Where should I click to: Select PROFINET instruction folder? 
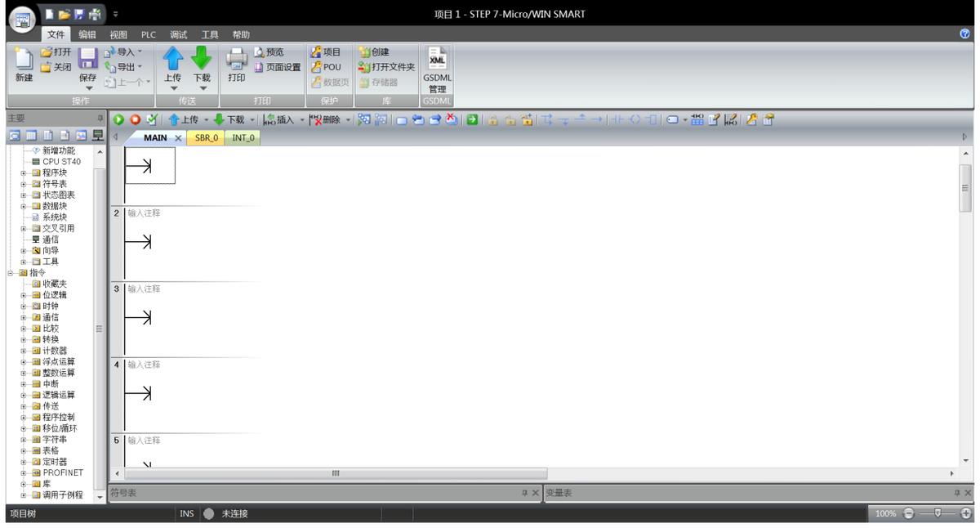tap(57, 472)
